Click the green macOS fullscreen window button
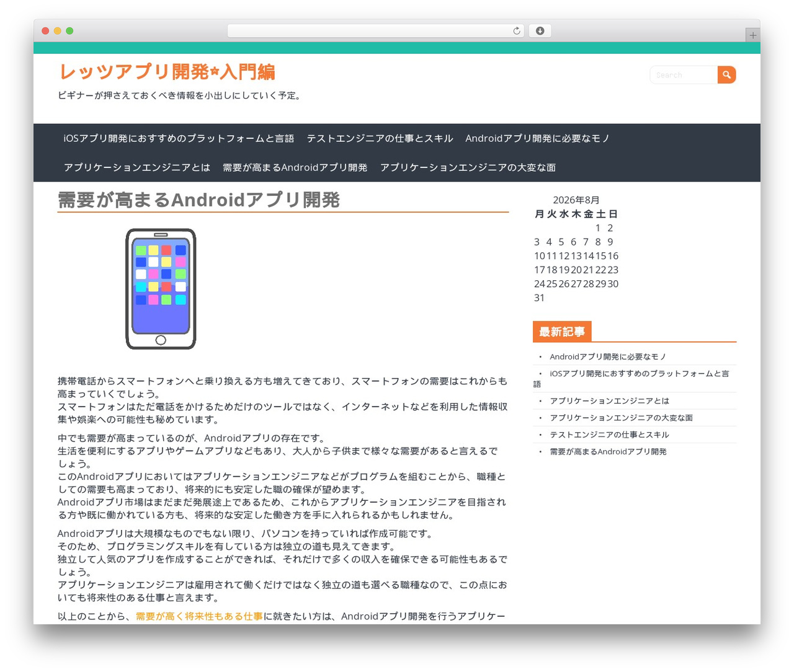 [x=69, y=31]
